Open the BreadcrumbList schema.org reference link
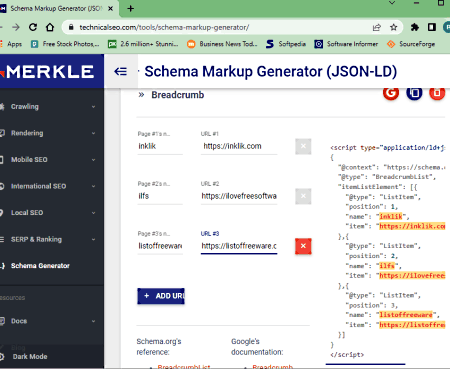This screenshot has height=369, width=450. tap(184, 366)
